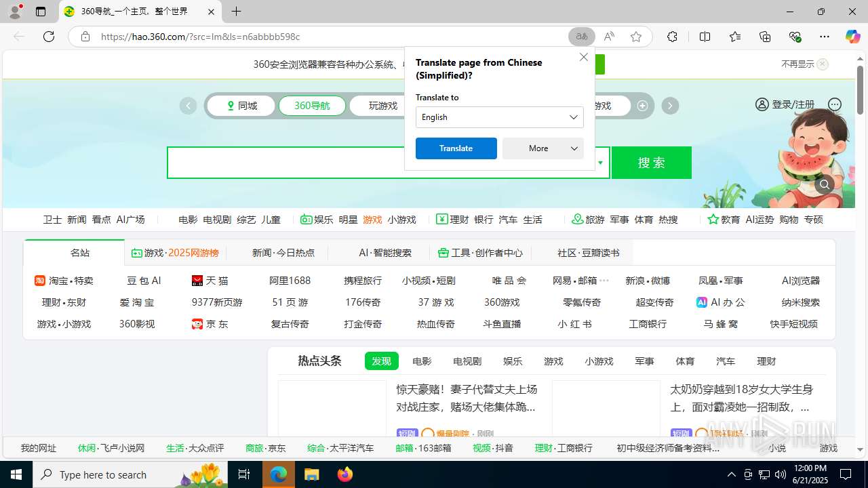
Task: View site information lock icon
Action: [85, 37]
